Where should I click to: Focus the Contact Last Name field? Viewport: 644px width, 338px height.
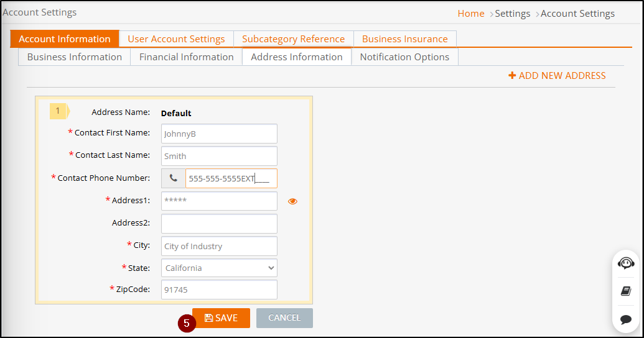[x=219, y=156]
